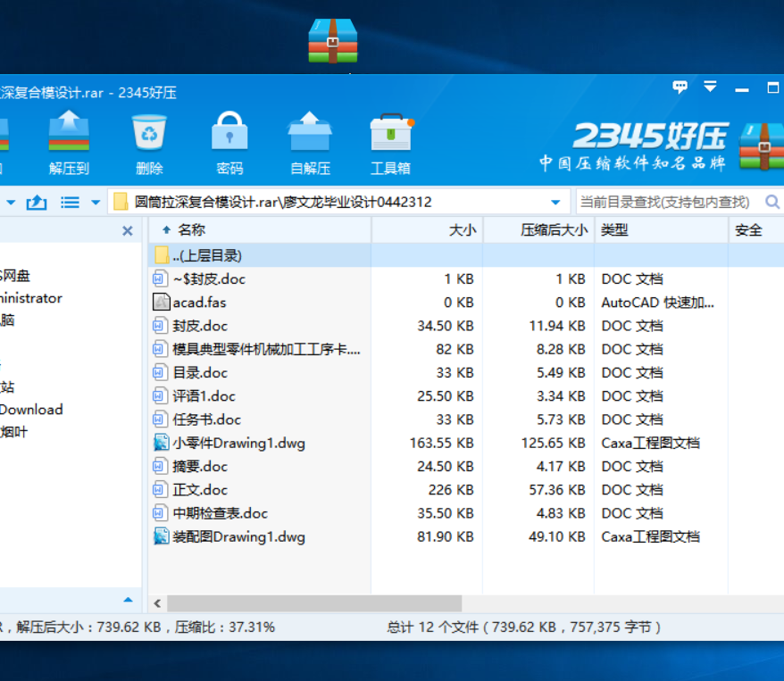This screenshot has height=681, width=784.
Task: Click the horizontal scrollbar thumb
Action: click(314, 603)
